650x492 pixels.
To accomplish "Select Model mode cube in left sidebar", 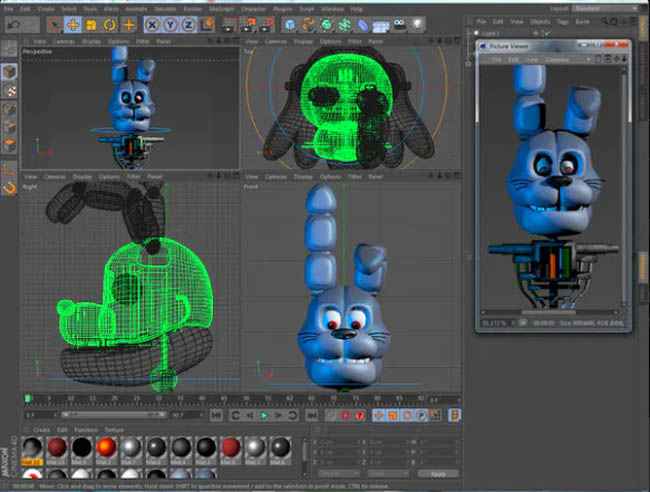I will point(9,72).
